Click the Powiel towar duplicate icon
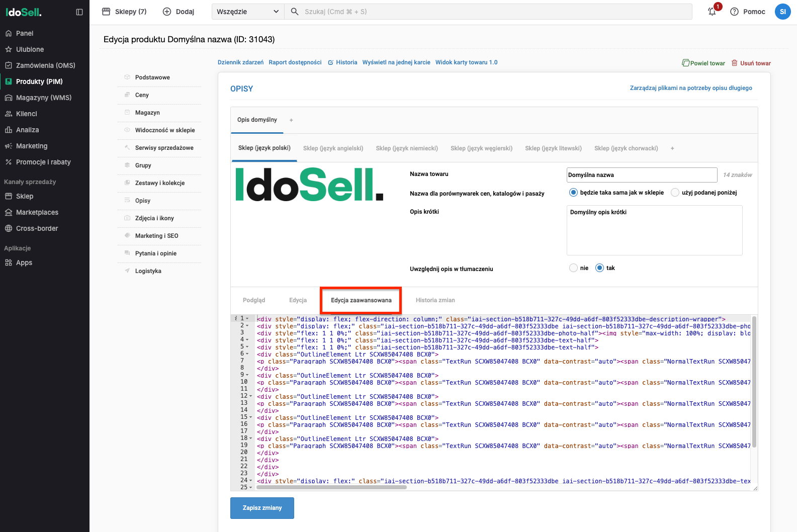797x532 pixels. pyautogui.click(x=685, y=63)
